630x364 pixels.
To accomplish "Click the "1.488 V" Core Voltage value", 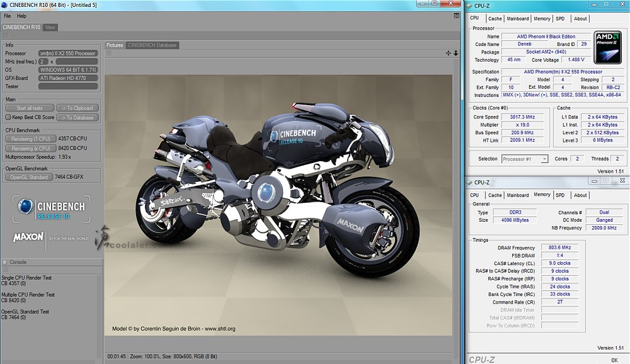I will pos(576,59).
